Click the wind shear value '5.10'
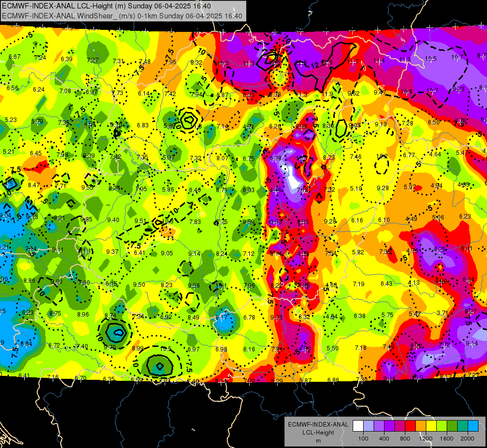The height and width of the screenshot is (448, 487). pos(356,188)
